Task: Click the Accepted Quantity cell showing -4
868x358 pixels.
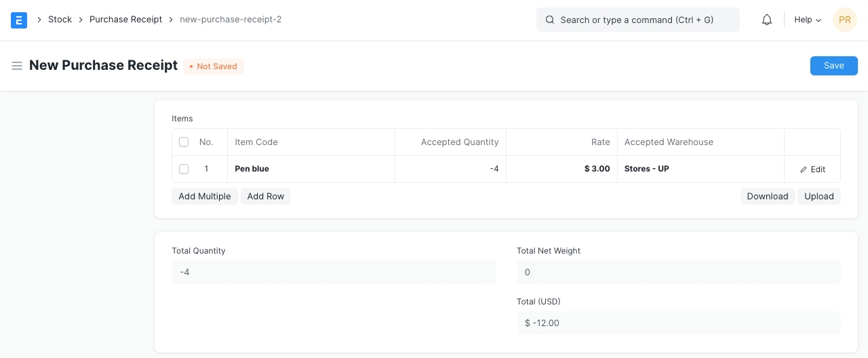Action: [450, 169]
